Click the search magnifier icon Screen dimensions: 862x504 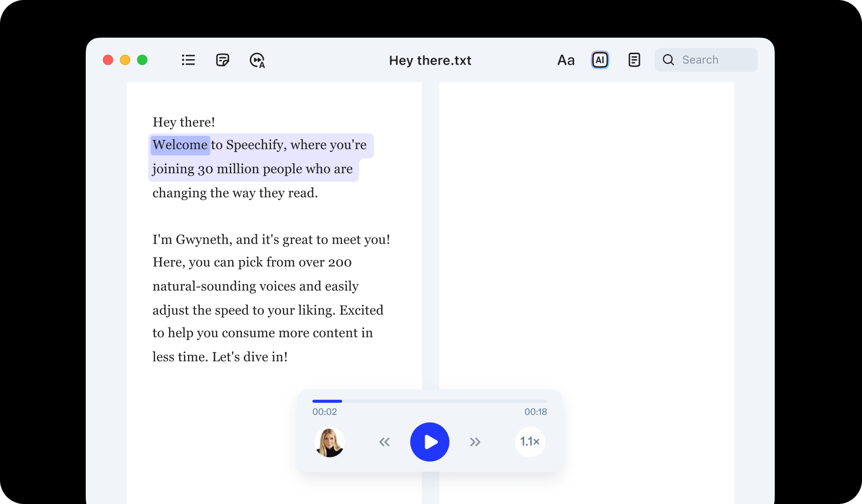668,60
